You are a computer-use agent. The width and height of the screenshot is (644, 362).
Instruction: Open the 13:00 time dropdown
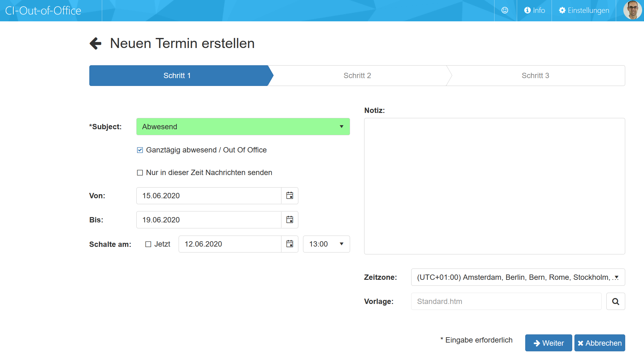(x=326, y=244)
